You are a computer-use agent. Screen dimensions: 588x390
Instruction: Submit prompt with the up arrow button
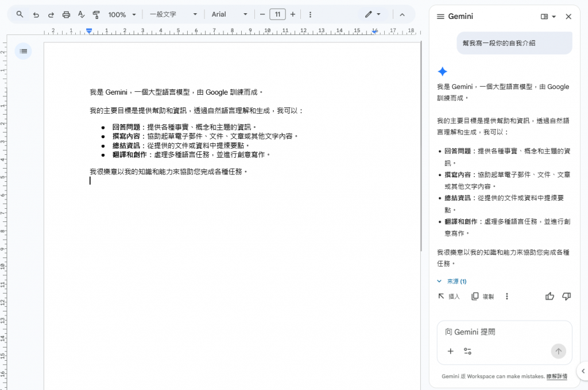(x=558, y=351)
